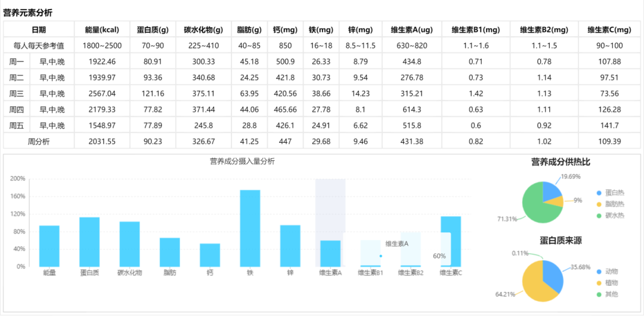This screenshot has height=326, width=644.
Task: Click the 蛋白质来源 pie chart title
Action: point(561,241)
